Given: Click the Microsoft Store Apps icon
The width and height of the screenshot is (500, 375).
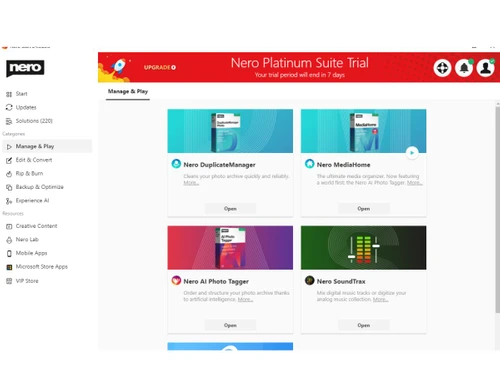Looking at the screenshot, I should [9, 267].
